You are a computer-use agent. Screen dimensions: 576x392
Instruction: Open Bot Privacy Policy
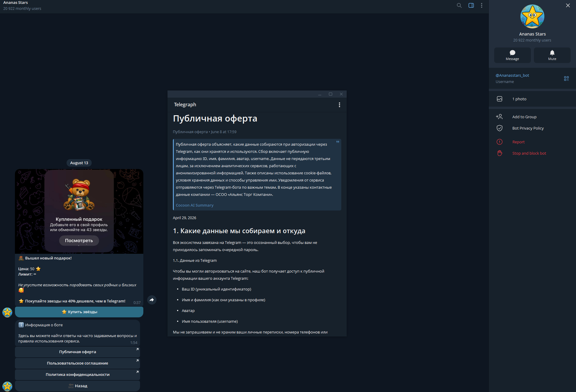pyautogui.click(x=532, y=128)
